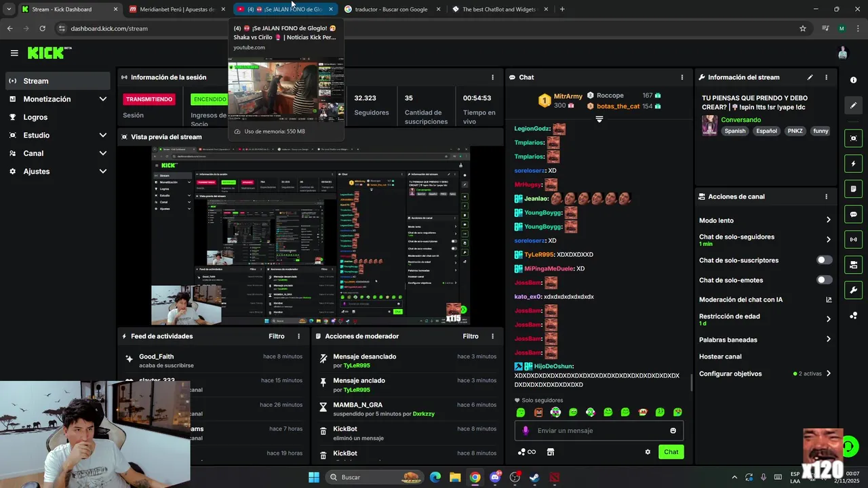Reload the page

(x=42, y=28)
